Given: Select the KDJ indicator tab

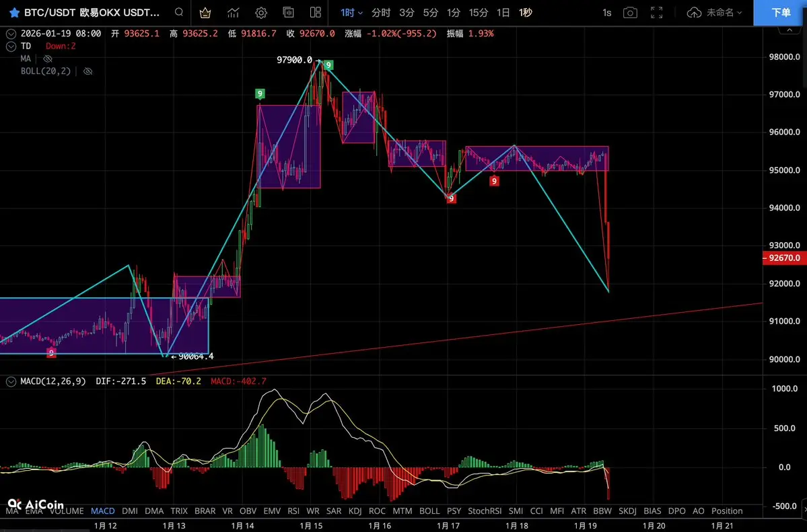Looking at the screenshot, I should coord(355,511).
